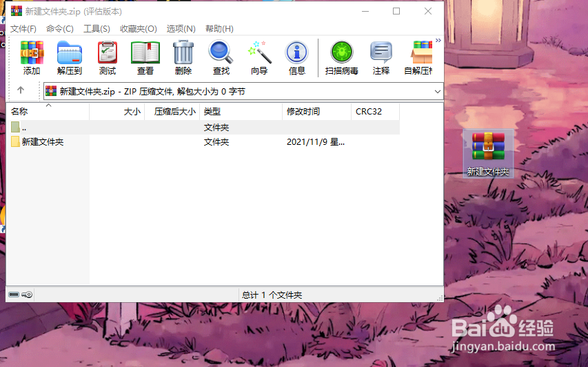Viewport: 588px width, 367px height.
Task: Click the 添加 (Add) toolbar icon
Action: click(32, 58)
